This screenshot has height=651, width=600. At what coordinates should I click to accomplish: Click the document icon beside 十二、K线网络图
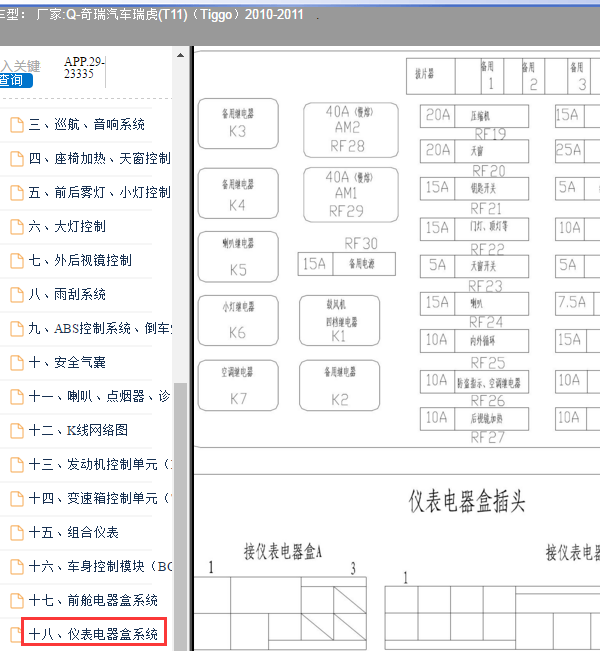click(x=17, y=431)
